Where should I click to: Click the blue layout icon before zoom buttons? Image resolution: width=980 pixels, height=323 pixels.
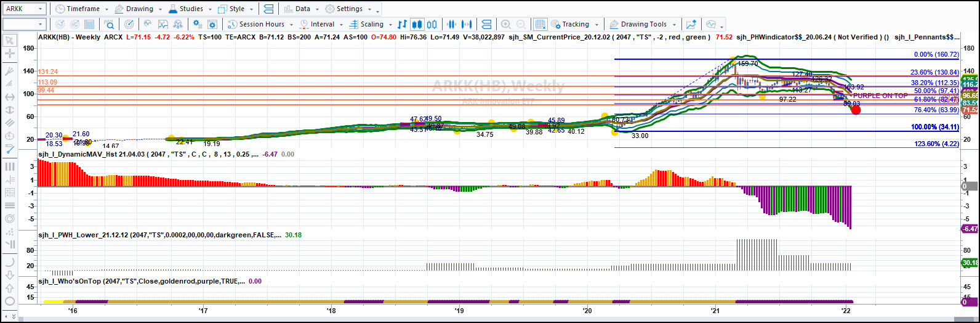tap(486, 24)
